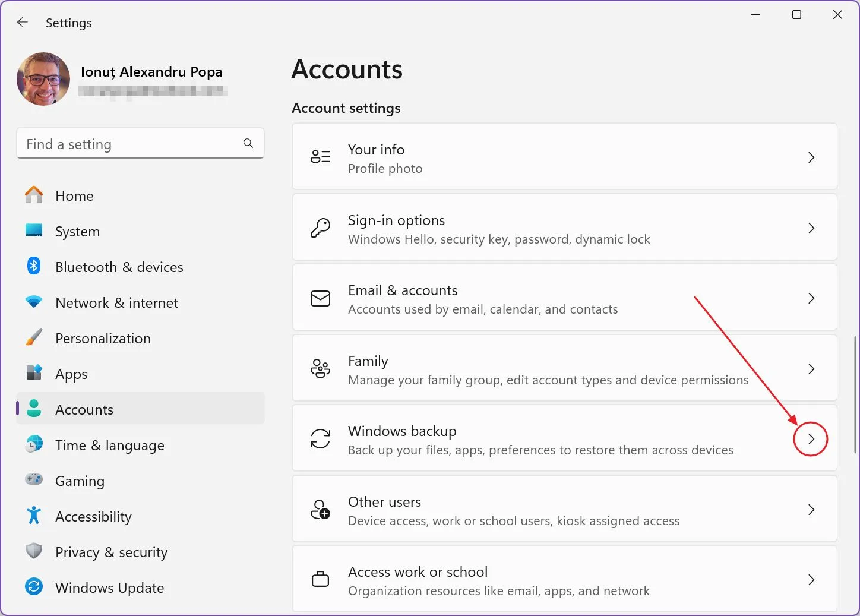The width and height of the screenshot is (860, 616).
Task: Open the Windows Update label
Action: (109, 588)
